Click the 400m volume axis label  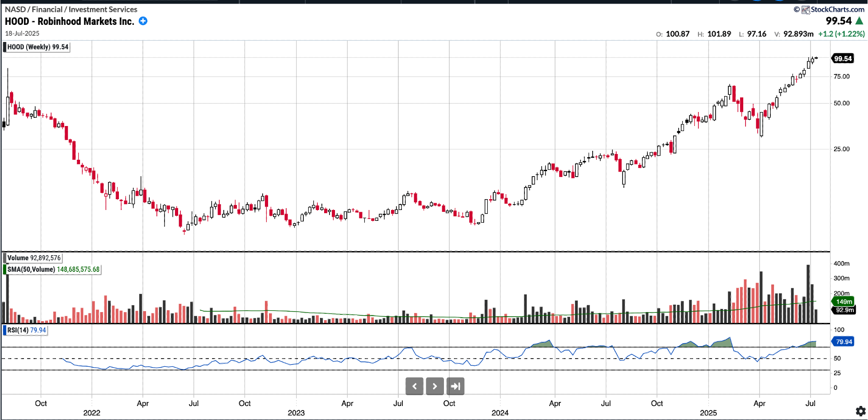click(841, 263)
